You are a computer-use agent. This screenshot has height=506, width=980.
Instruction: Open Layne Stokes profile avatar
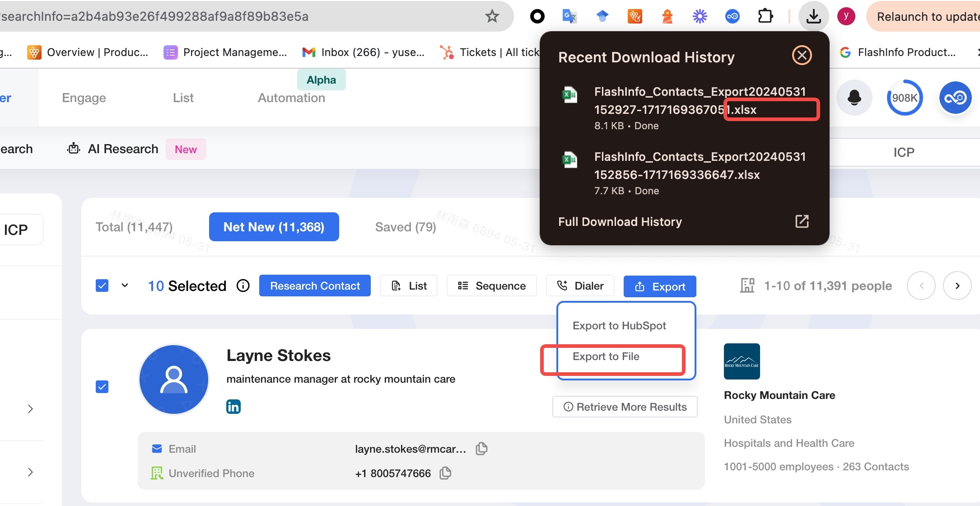tap(174, 379)
